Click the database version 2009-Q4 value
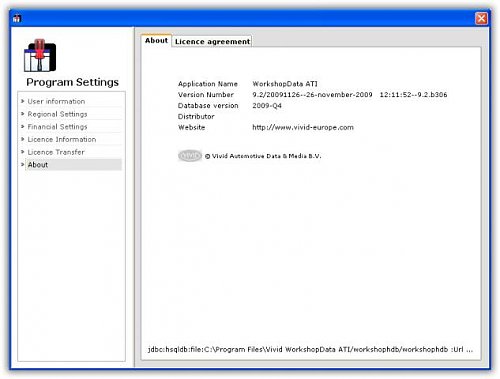500x379 pixels. coord(267,106)
